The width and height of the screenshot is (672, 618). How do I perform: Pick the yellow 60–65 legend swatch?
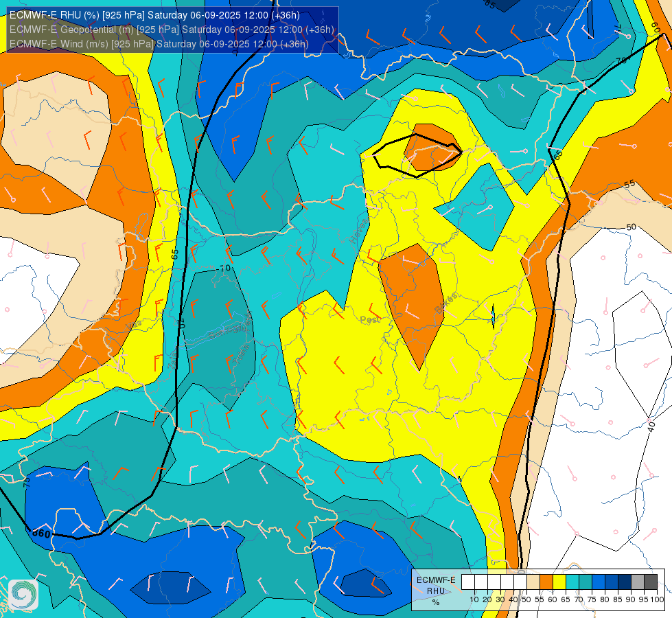(559, 582)
